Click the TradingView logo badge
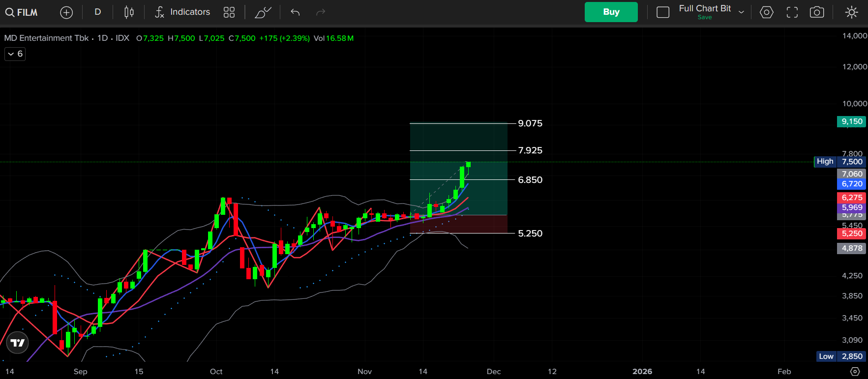Screen dimensions: 868x379 coord(18,343)
